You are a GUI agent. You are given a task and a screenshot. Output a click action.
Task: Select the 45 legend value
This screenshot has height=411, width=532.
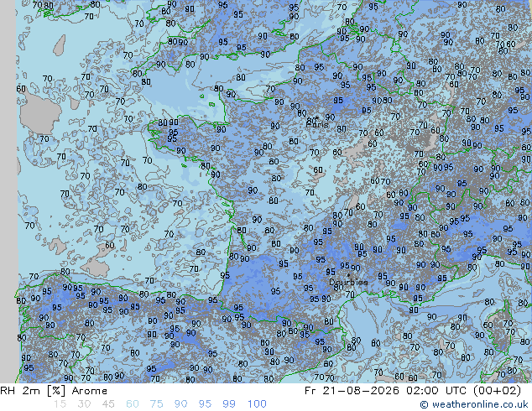tap(108, 404)
